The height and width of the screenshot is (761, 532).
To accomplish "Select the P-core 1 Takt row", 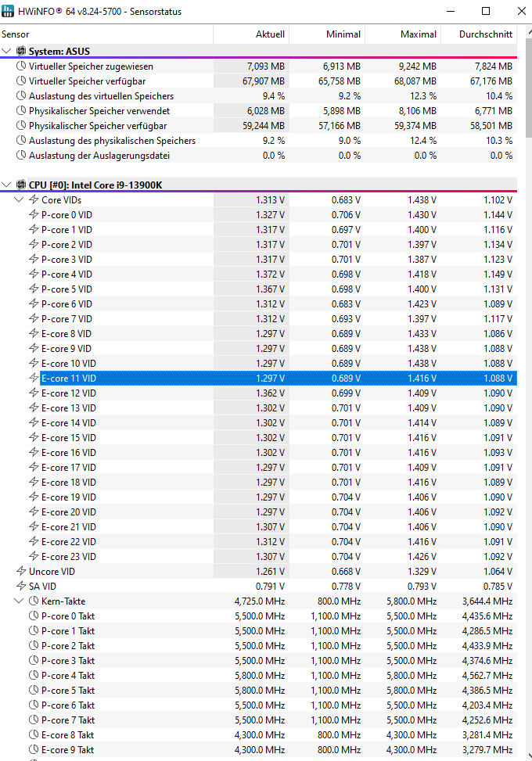I will click(258, 630).
